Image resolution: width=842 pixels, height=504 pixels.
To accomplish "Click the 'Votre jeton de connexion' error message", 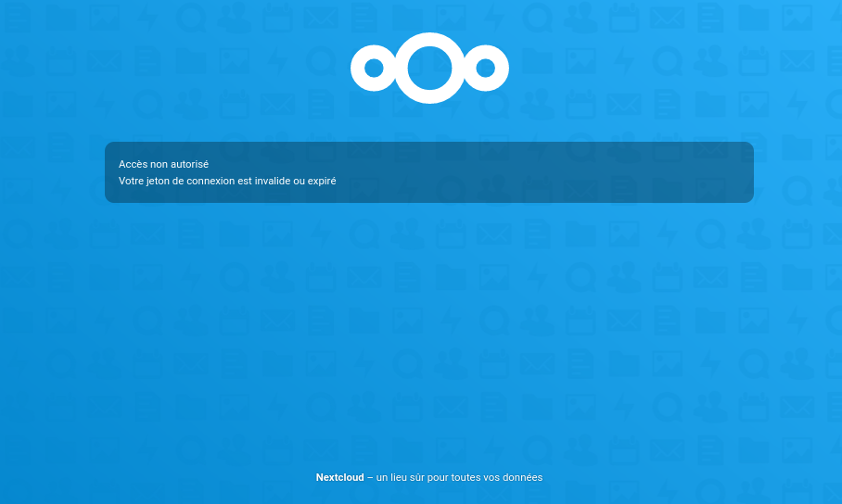I will click(227, 181).
